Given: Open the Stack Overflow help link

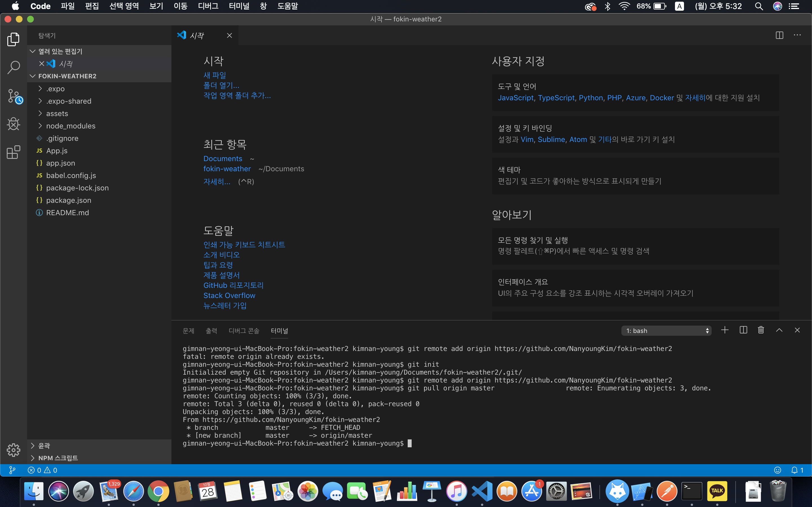Looking at the screenshot, I should tap(229, 295).
